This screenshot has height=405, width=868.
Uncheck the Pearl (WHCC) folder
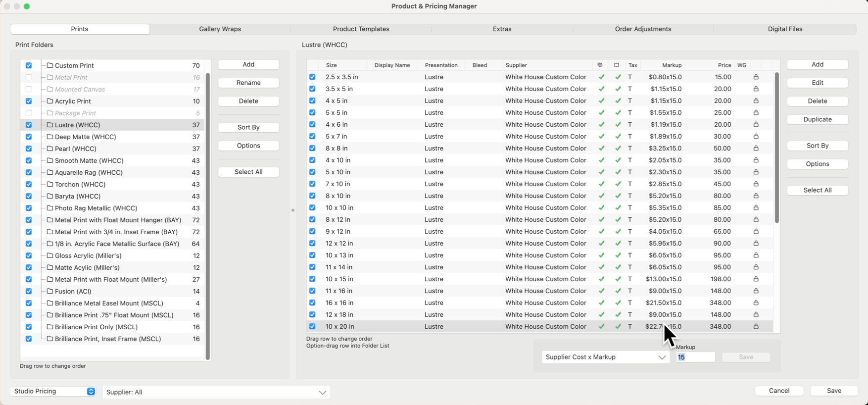pos(29,149)
